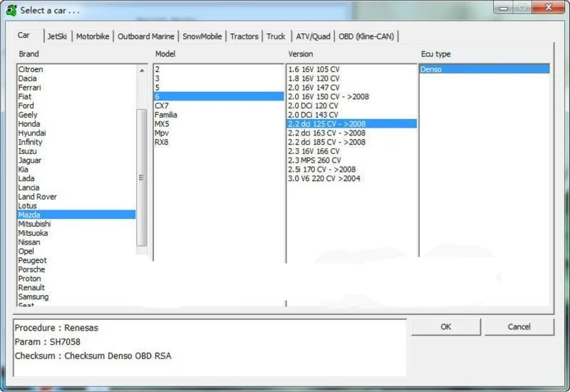This screenshot has width=570, height=392.
Task: Select model 3 in Model list
Action: 219,78
